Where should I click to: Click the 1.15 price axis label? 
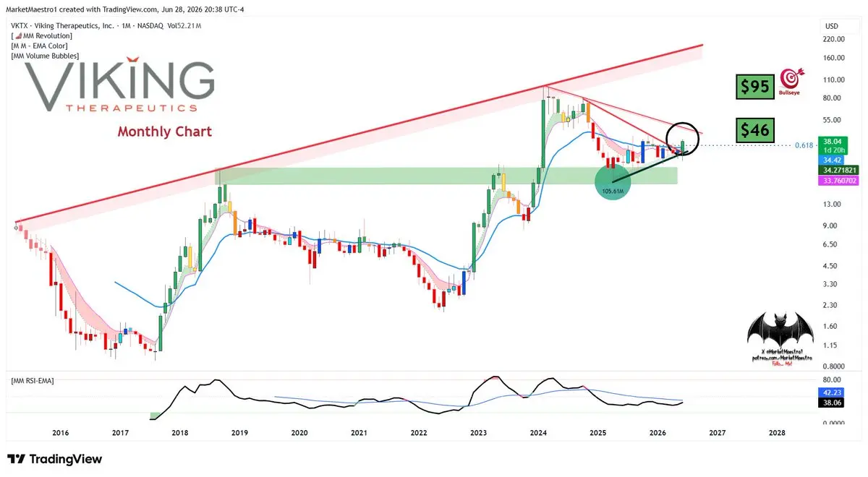(x=830, y=346)
